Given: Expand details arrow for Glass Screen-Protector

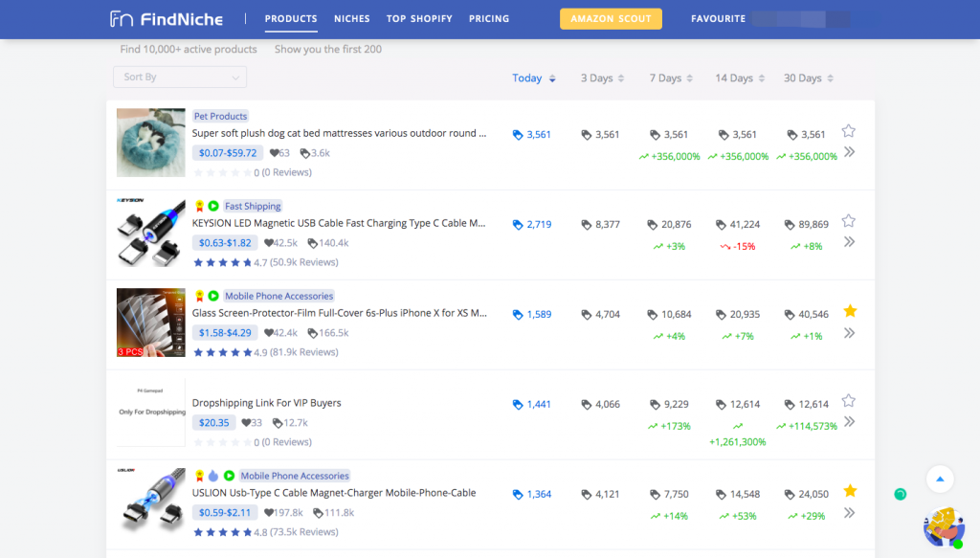Looking at the screenshot, I should pos(849,333).
